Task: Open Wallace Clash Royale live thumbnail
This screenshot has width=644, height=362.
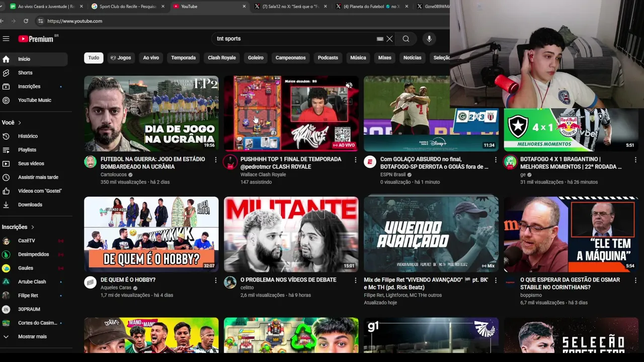Action: click(x=291, y=113)
